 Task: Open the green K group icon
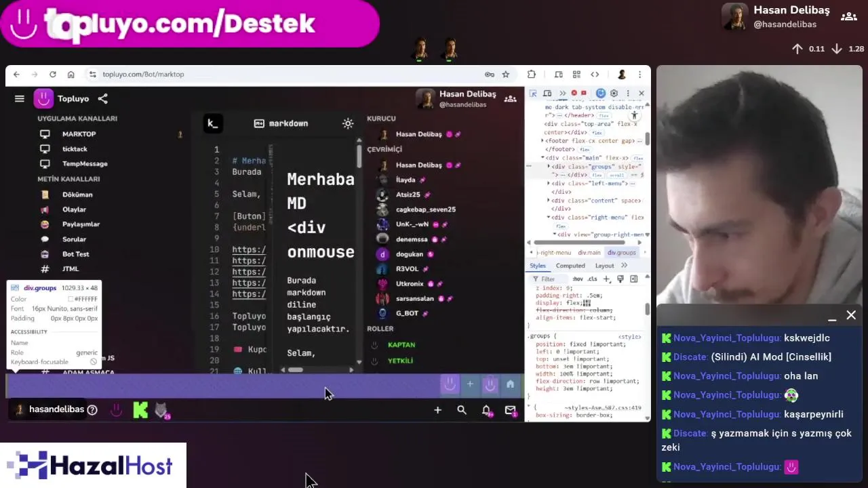coord(140,410)
